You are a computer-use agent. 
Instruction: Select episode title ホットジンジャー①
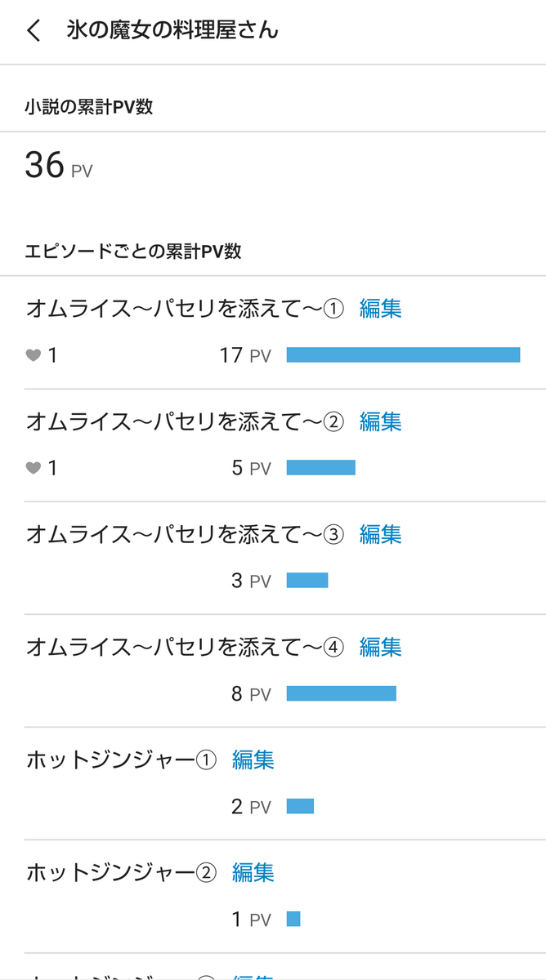coord(122,759)
